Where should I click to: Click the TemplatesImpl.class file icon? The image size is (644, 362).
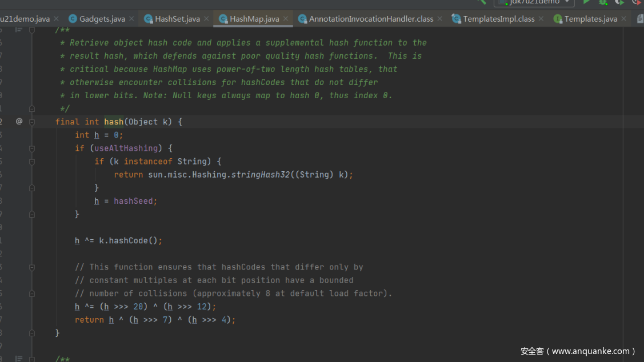click(456, 19)
